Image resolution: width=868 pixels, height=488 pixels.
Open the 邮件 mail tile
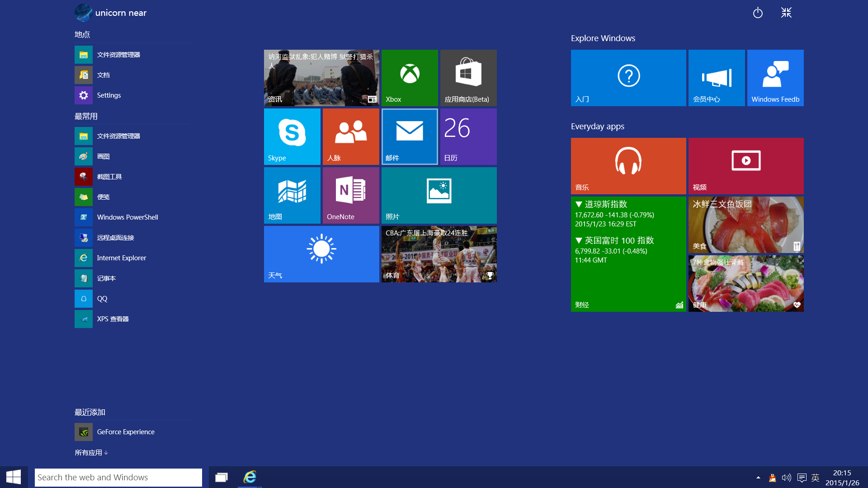pyautogui.click(x=410, y=136)
